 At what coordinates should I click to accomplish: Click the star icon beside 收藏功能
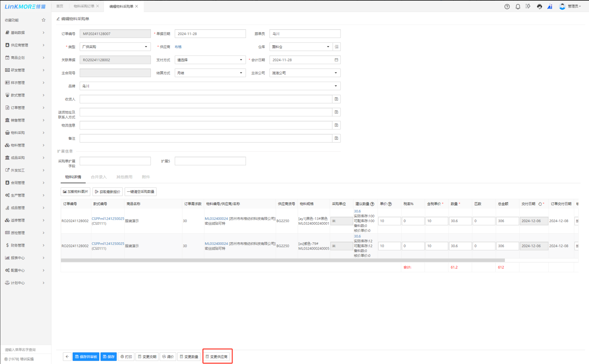pyautogui.click(x=44, y=20)
